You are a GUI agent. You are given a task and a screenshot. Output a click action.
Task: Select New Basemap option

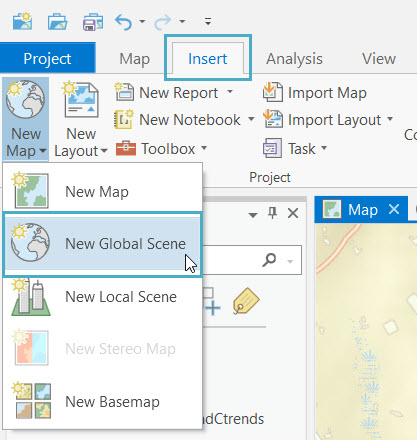click(102, 401)
